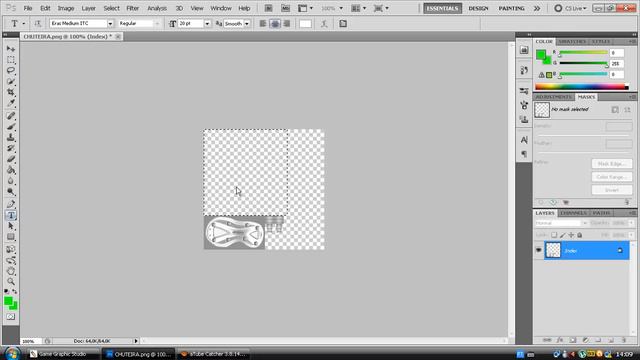Select the Brush tool

[11, 127]
